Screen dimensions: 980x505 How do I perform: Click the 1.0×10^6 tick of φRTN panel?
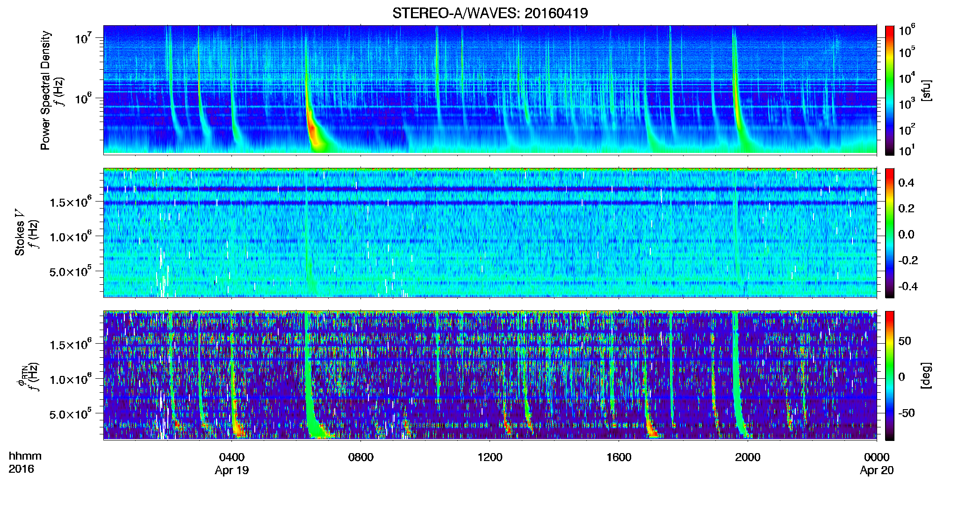point(71,379)
